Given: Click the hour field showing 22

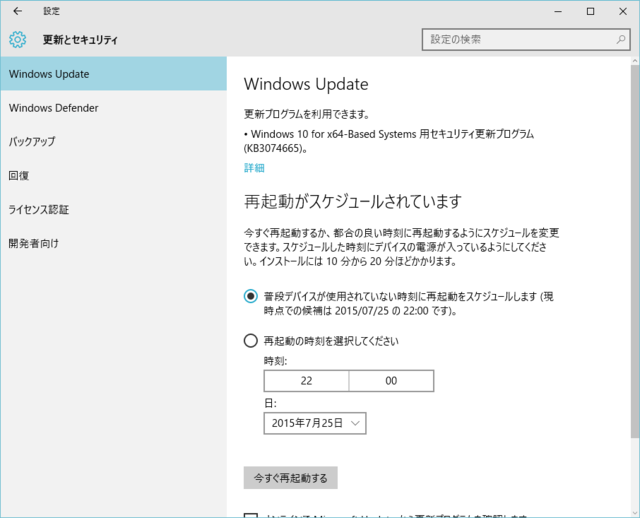Looking at the screenshot, I should pyautogui.click(x=307, y=381).
